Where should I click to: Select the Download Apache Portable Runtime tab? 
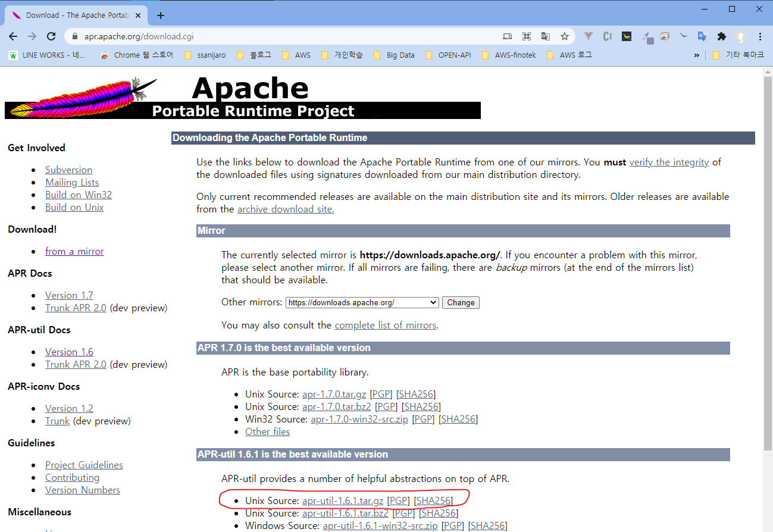pyautogui.click(x=75, y=15)
